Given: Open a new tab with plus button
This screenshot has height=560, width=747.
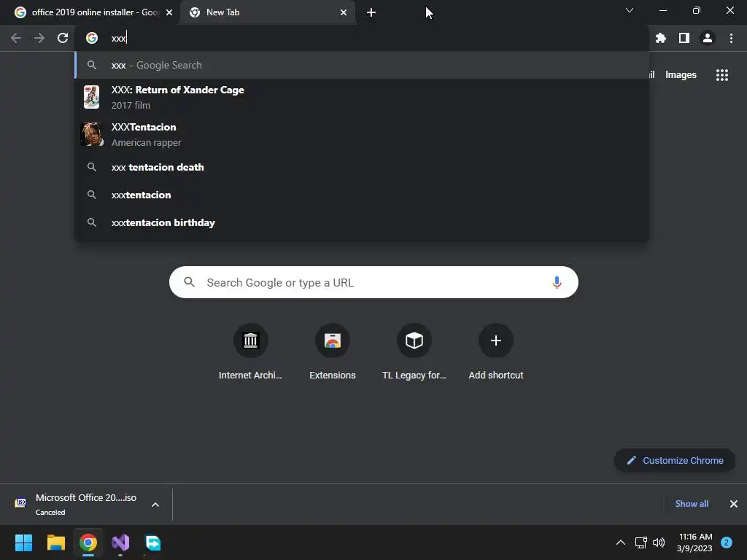Looking at the screenshot, I should coord(371,12).
